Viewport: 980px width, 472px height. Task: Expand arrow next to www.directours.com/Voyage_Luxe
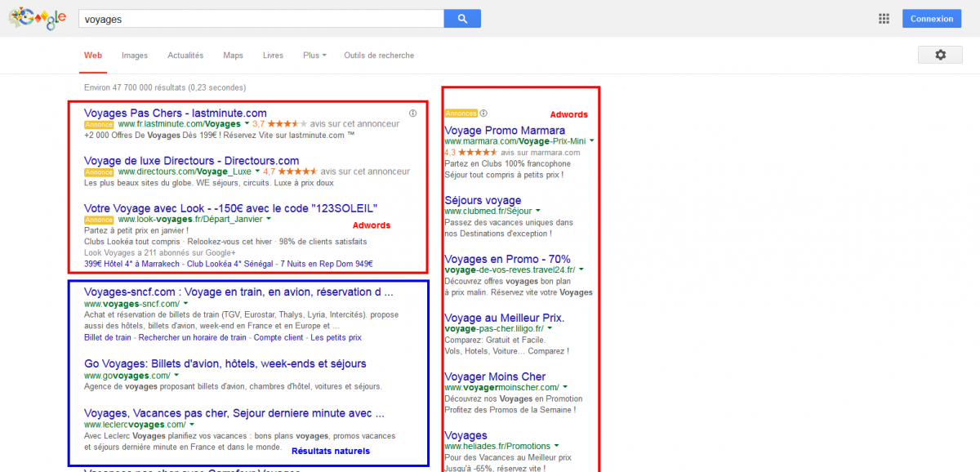(256, 171)
